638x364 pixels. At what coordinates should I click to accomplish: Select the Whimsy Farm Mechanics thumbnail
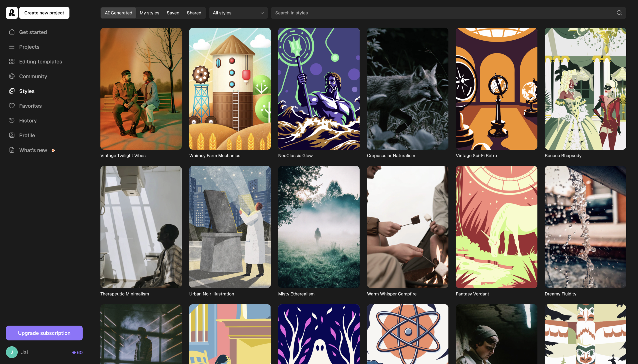pos(230,89)
